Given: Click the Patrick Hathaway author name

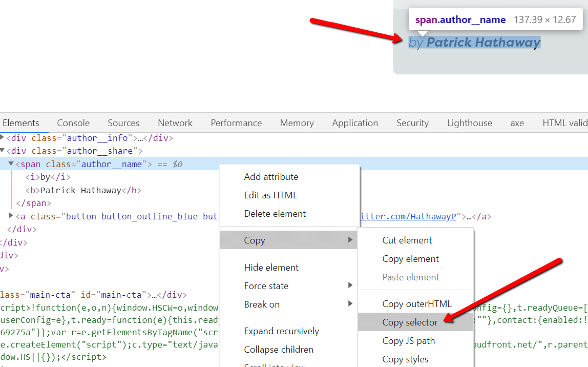Looking at the screenshot, I should click(x=483, y=43).
